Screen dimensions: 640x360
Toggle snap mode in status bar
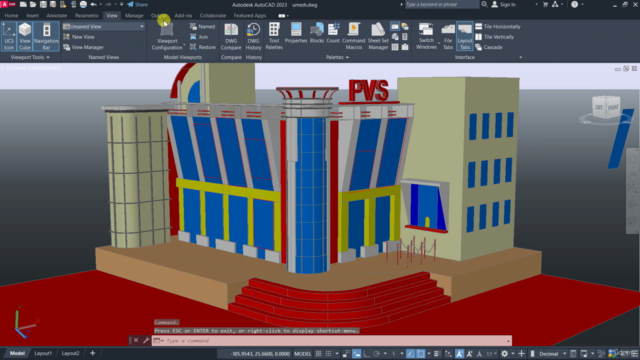pyautogui.click(x=328, y=353)
